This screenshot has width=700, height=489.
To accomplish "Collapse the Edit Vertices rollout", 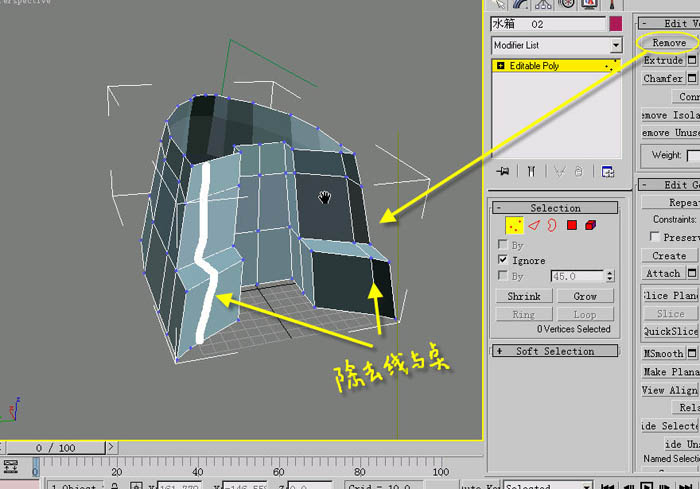I will 669,23.
